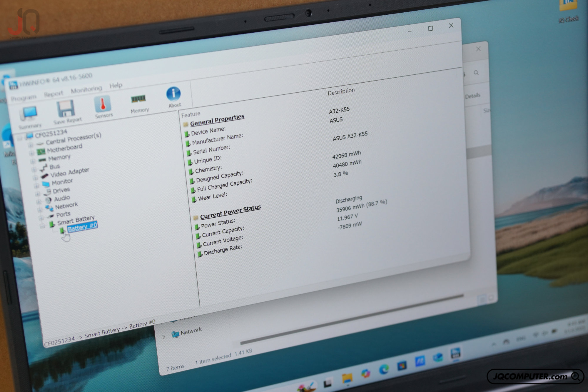This screenshot has height=392, width=588.
Task: Click the Memory stick icon in tree
Action: coord(42,160)
